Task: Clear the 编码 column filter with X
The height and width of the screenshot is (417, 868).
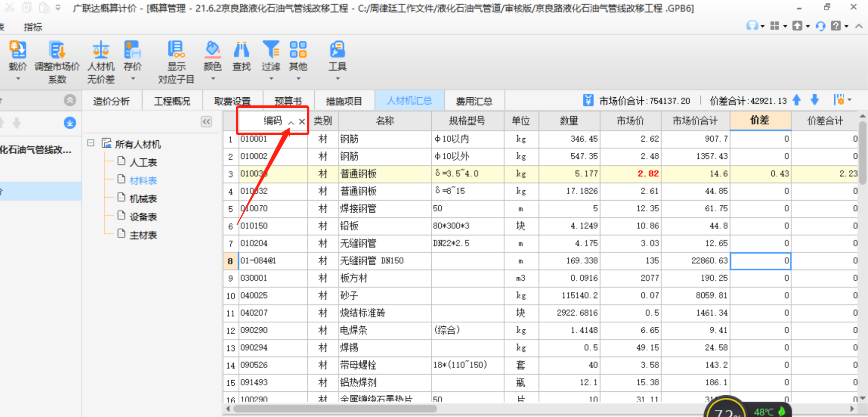Action: (302, 122)
